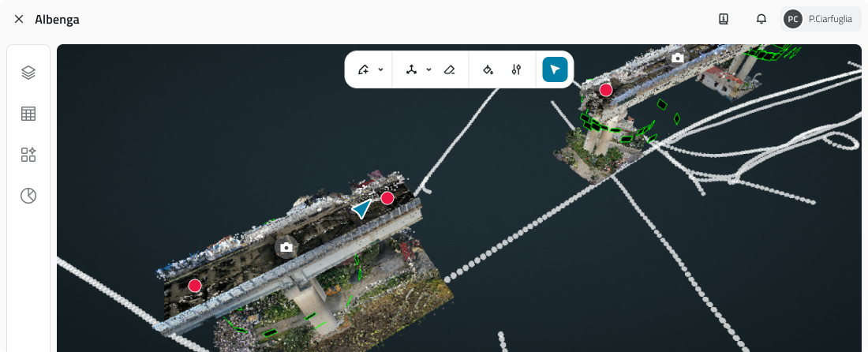This screenshot has width=868, height=352.
Task: Expand the add polygon tool dropdown
Action: 381,69
